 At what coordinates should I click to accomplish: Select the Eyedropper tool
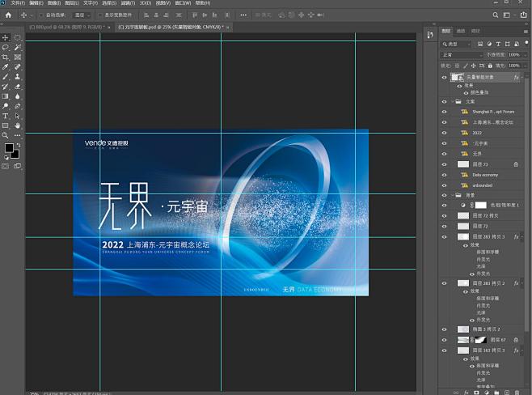click(x=6, y=67)
